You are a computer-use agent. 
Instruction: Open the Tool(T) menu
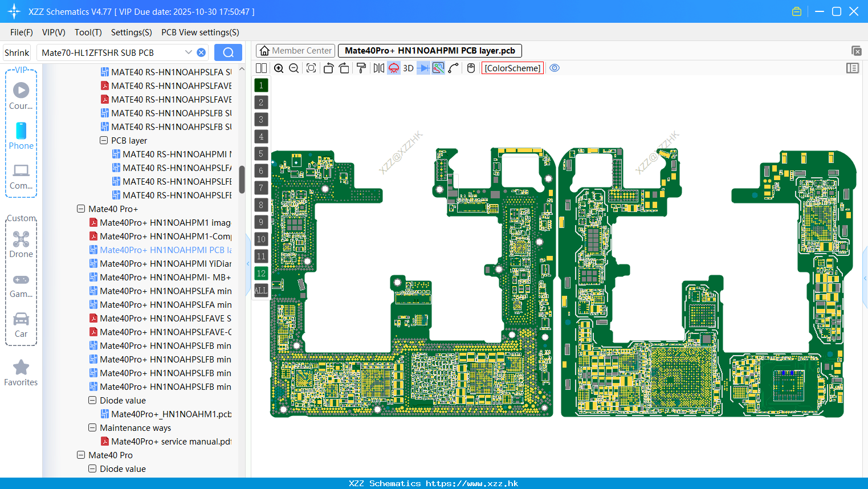[88, 32]
